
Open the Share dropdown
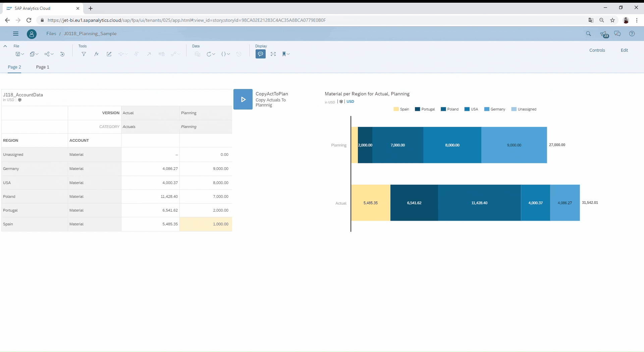point(49,54)
